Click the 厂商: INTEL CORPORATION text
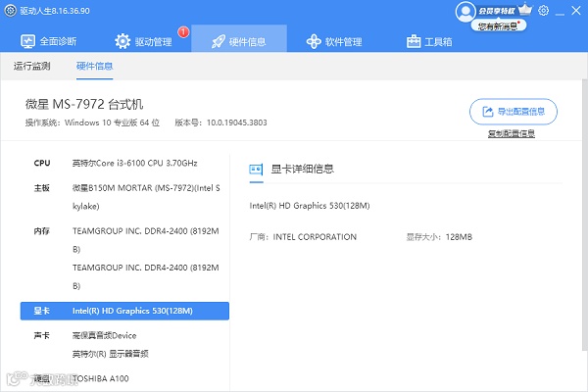This screenshot has width=588, height=392. point(303,237)
